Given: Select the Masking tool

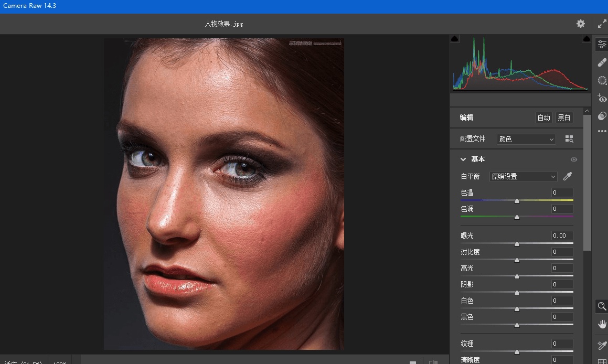Looking at the screenshot, I should click(x=601, y=80).
